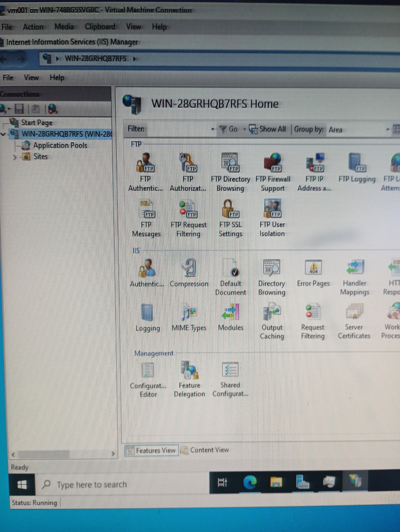The image size is (400, 532).
Task: Open the MIME Types feature
Action: [x=189, y=318]
